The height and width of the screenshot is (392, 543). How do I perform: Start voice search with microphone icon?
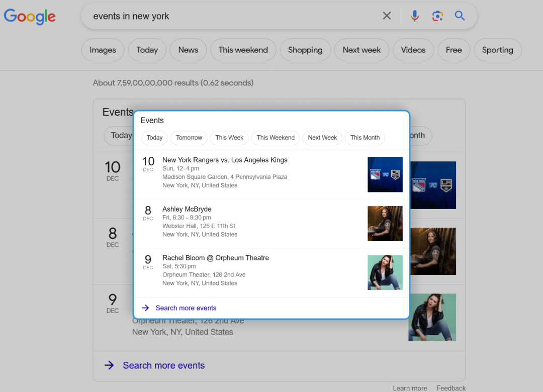414,16
